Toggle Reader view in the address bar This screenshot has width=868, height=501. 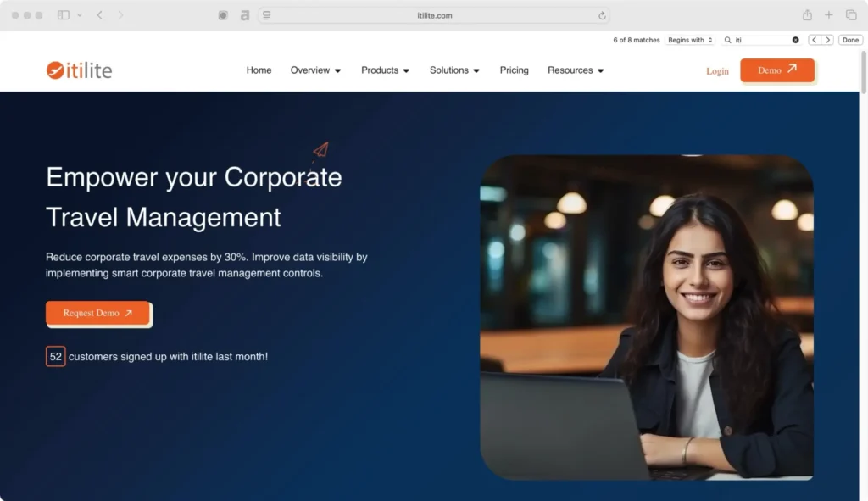[x=266, y=14]
